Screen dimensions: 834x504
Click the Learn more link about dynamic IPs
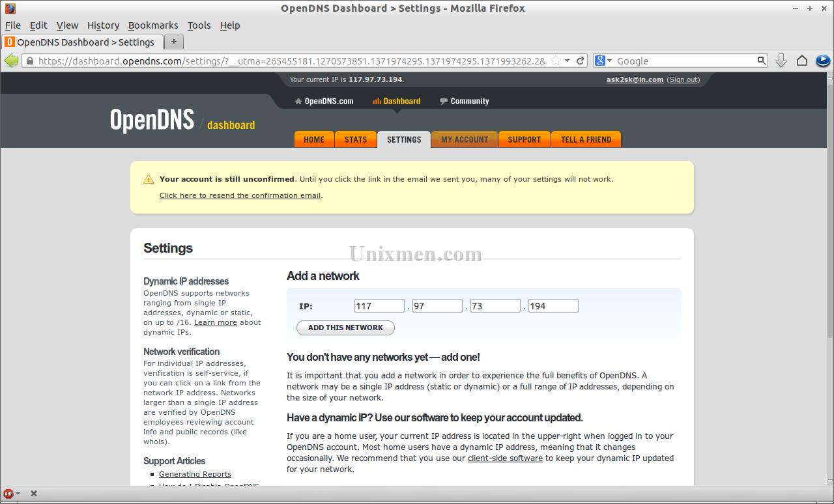216,322
